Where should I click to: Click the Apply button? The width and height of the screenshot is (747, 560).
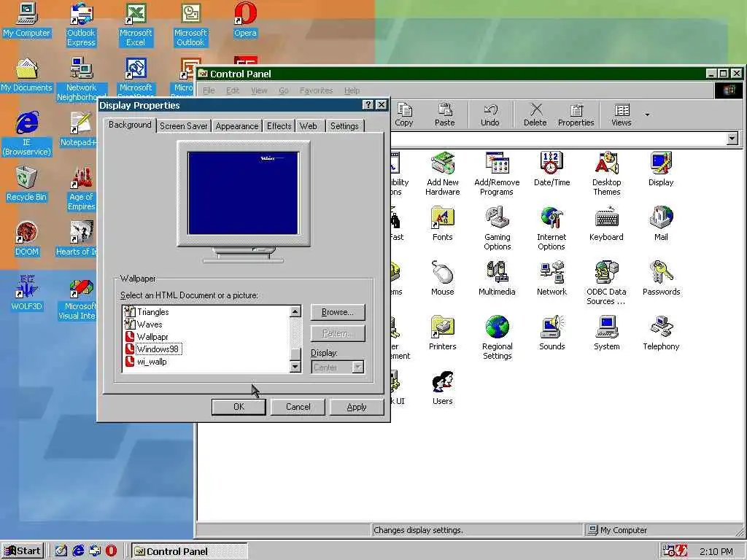357,407
